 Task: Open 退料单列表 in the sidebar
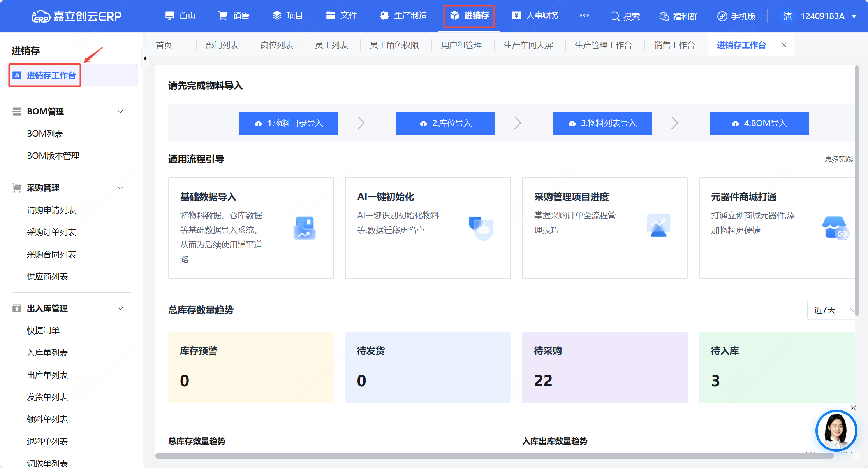pyautogui.click(x=47, y=442)
